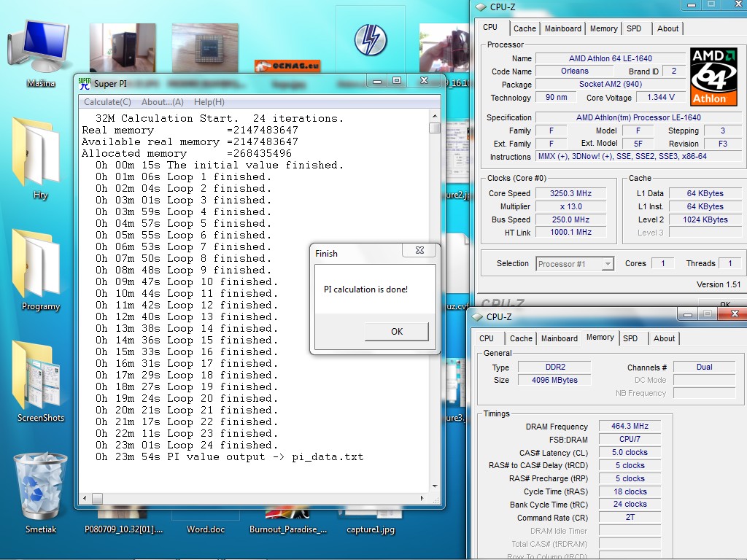Screen dimensions: 747x560
Task: Open the Mašina computer desktop icon
Action: (41, 53)
